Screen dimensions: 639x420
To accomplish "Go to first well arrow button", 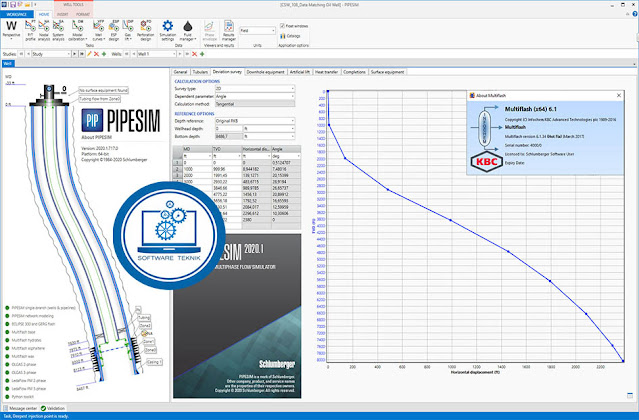I will (127, 54).
